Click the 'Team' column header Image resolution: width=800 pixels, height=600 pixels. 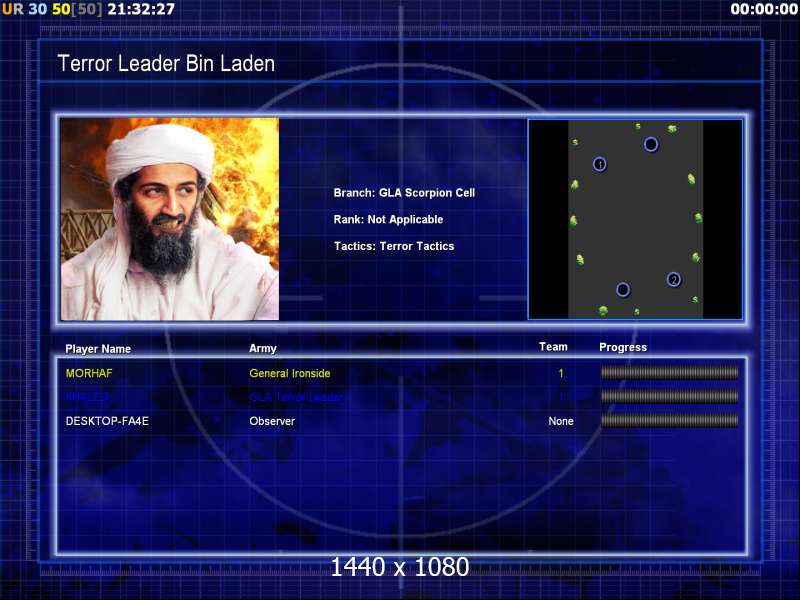[x=553, y=347]
